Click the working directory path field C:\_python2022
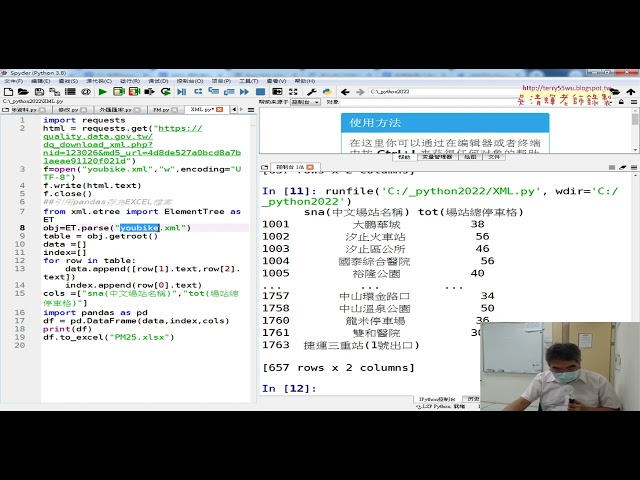 (443, 92)
